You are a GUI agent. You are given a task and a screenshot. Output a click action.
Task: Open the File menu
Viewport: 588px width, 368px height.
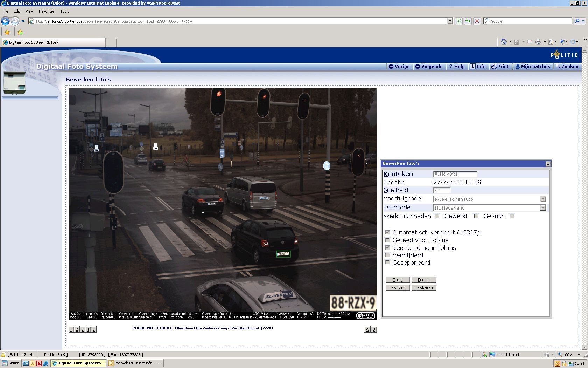coord(5,11)
